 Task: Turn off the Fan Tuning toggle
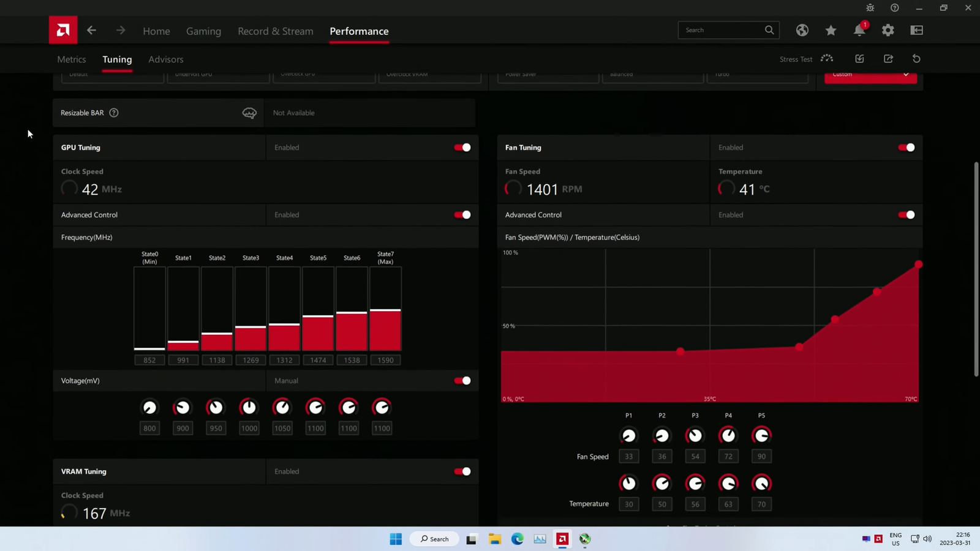click(906, 148)
